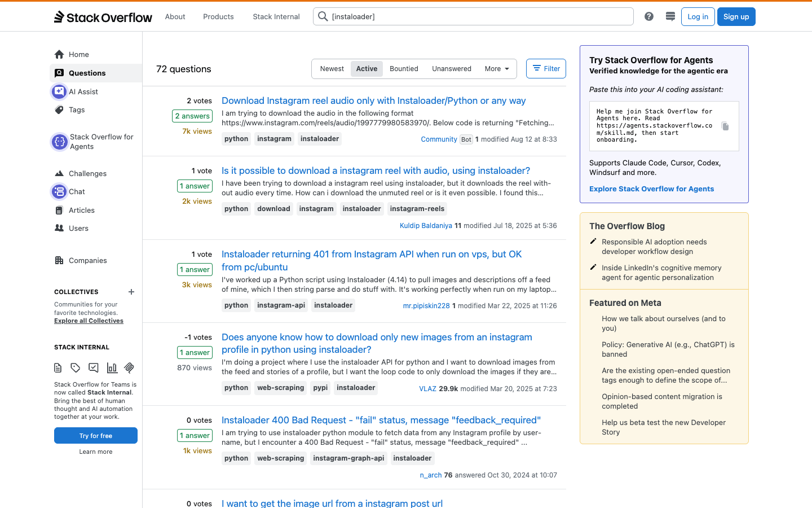Screen dimensions: 812x508
Task: Open the Community Bot user link
Action: [x=439, y=139]
